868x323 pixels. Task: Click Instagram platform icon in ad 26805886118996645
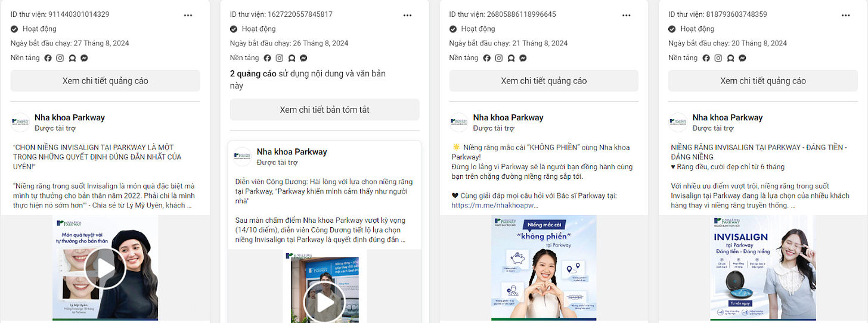[x=499, y=58]
